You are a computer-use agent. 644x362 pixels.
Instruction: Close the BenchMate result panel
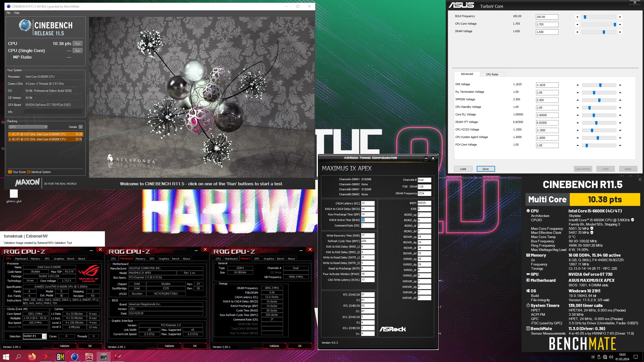point(640,179)
